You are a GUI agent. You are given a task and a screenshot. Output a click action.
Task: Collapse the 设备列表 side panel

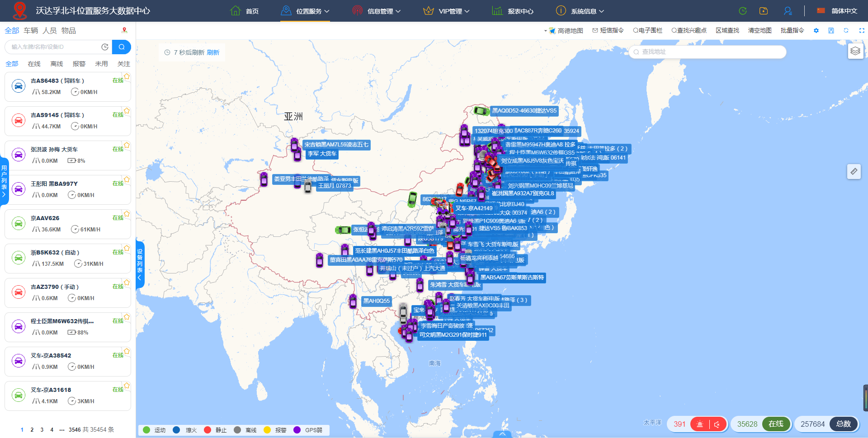[x=140, y=264]
